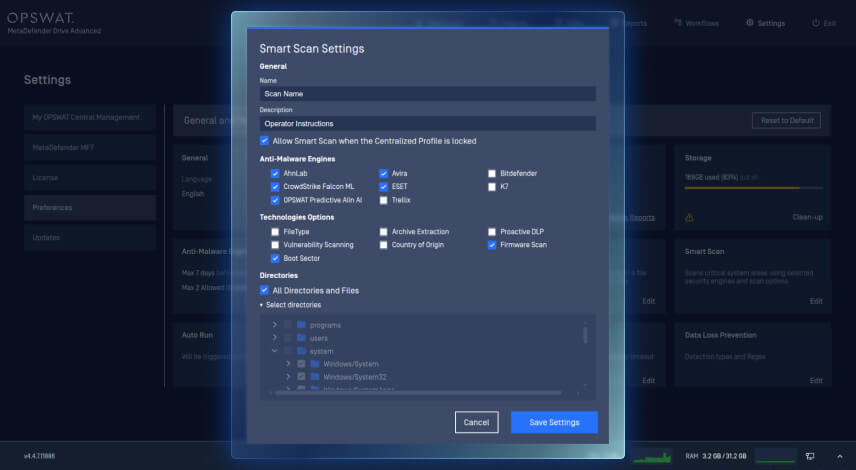The width and height of the screenshot is (856, 470).
Task: Expand the Windows/System32 folder
Action: [x=288, y=377]
